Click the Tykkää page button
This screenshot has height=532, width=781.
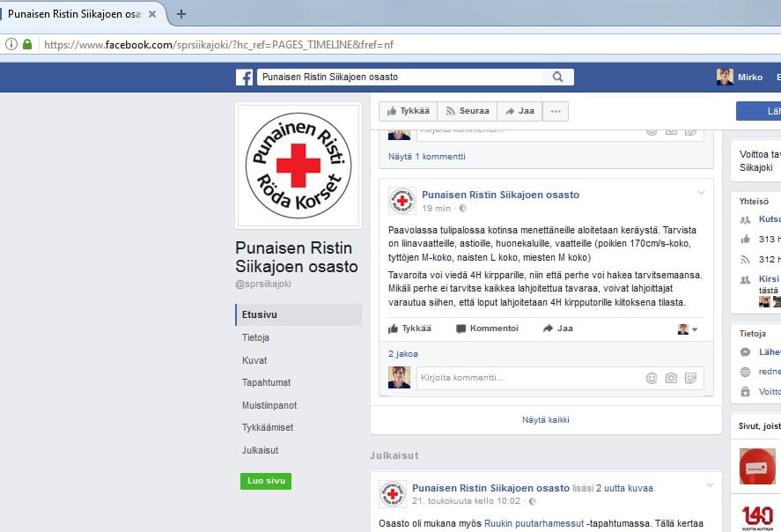408,111
